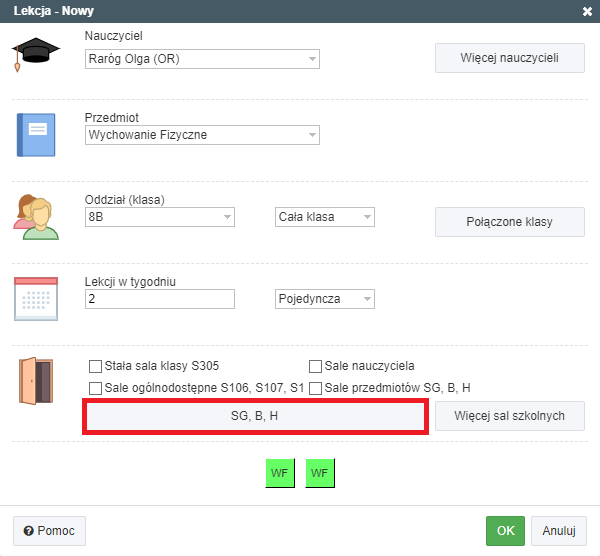
Task: Check Sale ogólnodostępne S106 option
Action: 96,388
